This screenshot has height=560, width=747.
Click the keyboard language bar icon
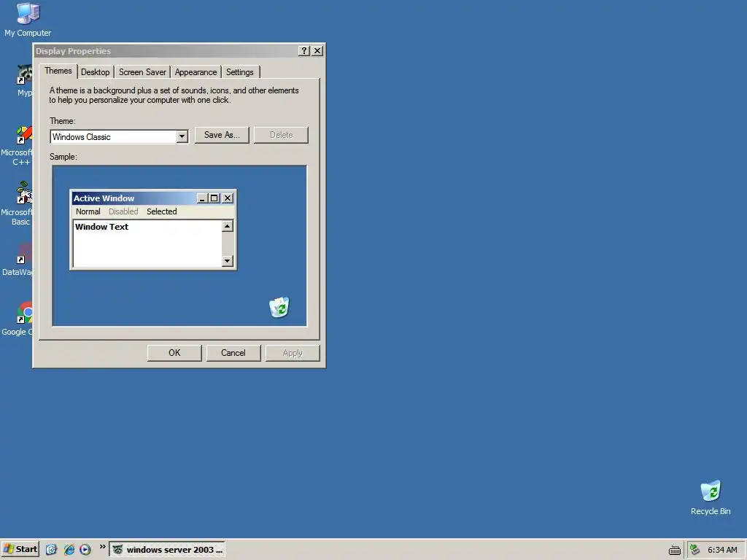[675, 550]
